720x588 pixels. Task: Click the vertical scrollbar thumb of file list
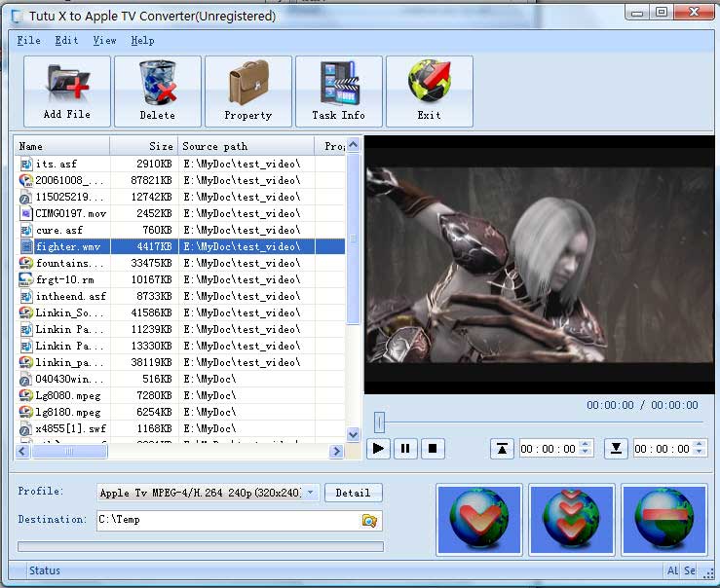pos(353,239)
